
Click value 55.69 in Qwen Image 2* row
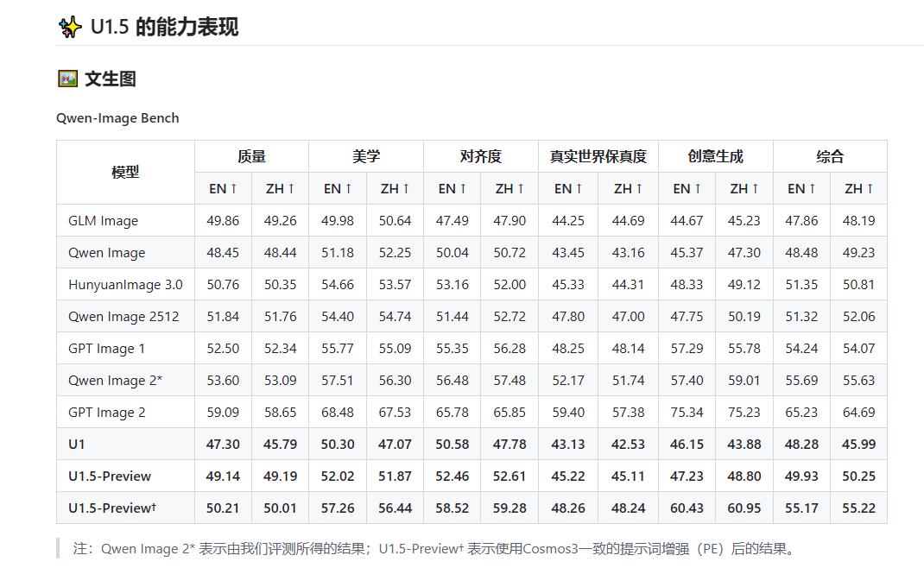click(x=801, y=380)
